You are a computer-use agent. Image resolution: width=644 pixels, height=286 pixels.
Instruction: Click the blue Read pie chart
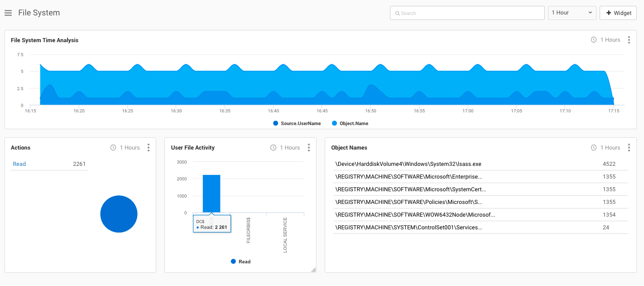point(119,214)
